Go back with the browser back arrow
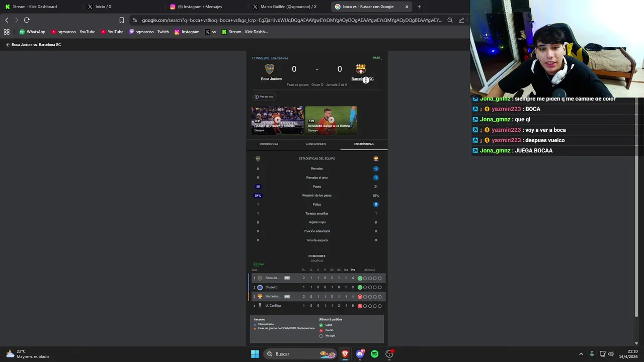Screen dimensions: 644x362 point(7,20)
